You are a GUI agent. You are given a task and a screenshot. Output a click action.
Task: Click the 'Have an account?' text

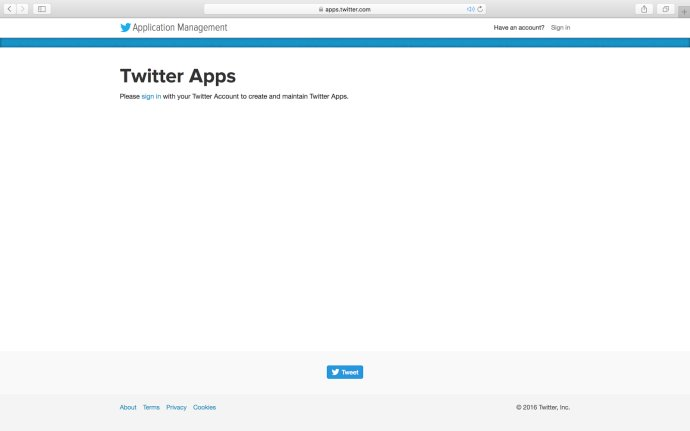point(519,27)
